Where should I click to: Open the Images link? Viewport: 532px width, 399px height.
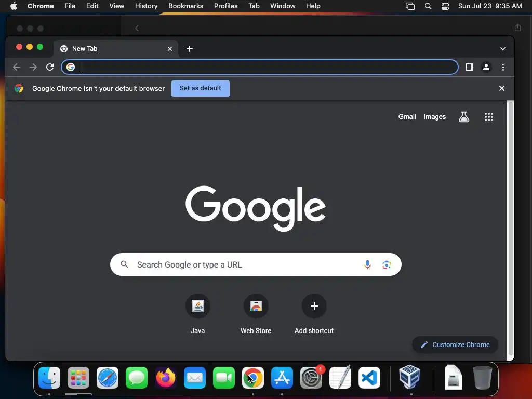[x=435, y=117]
